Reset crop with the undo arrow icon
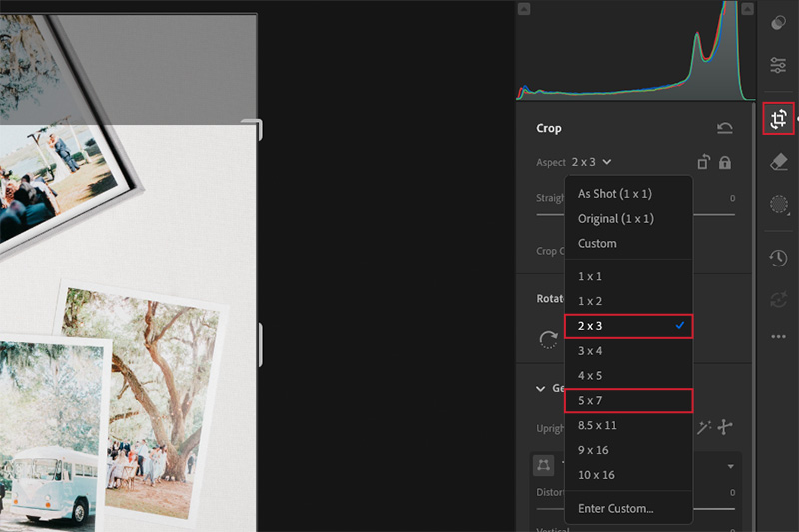Viewport: 799px width, 532px height. tap(725, 128)
